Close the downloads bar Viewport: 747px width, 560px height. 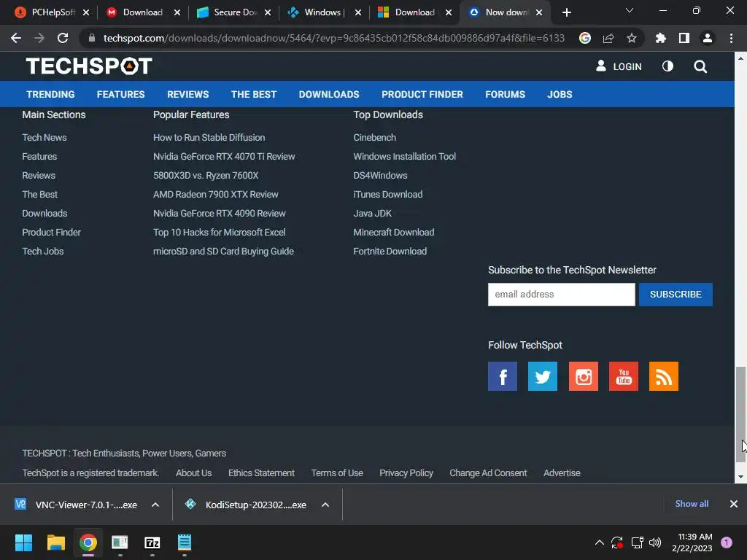point(734,504)
